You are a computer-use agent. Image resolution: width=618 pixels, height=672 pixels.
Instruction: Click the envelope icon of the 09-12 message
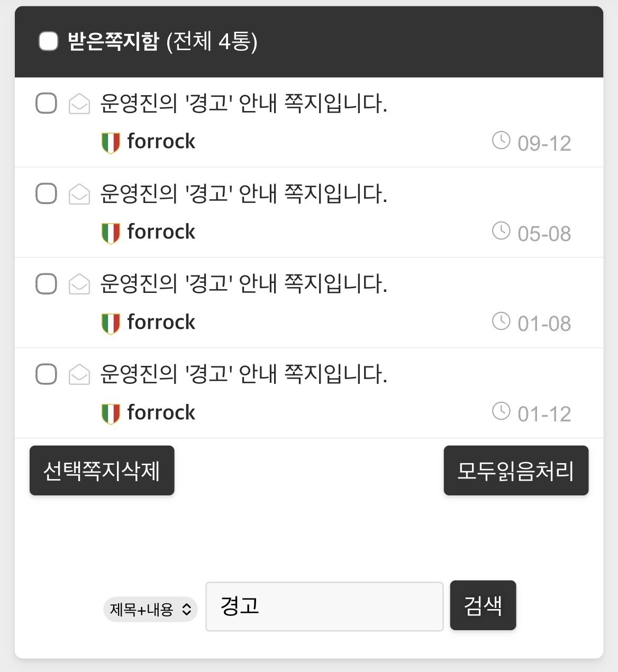(x=79, y=103)
